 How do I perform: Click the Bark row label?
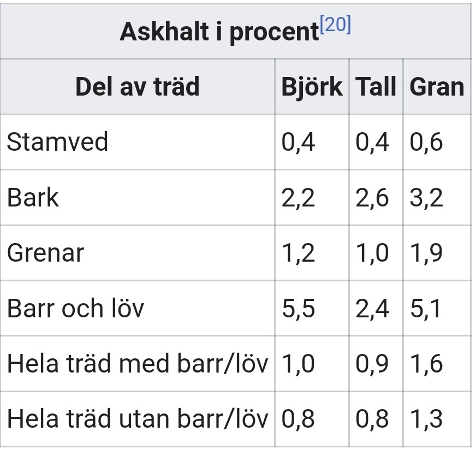(33, 198)
